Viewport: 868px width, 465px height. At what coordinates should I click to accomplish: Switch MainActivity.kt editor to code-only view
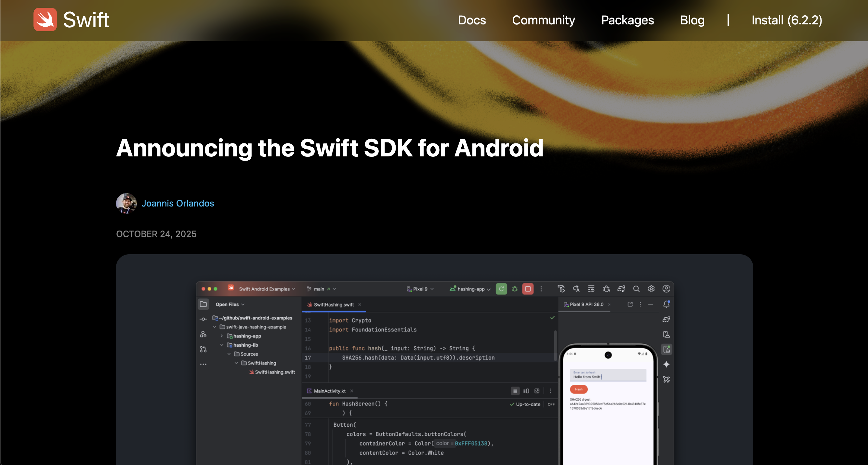coord(515,391)
